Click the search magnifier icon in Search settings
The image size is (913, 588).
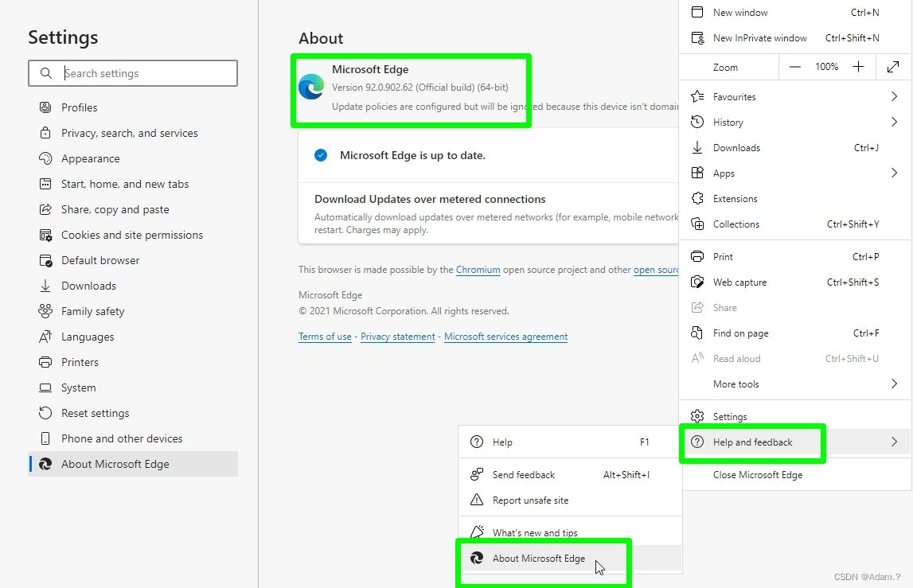46,73
